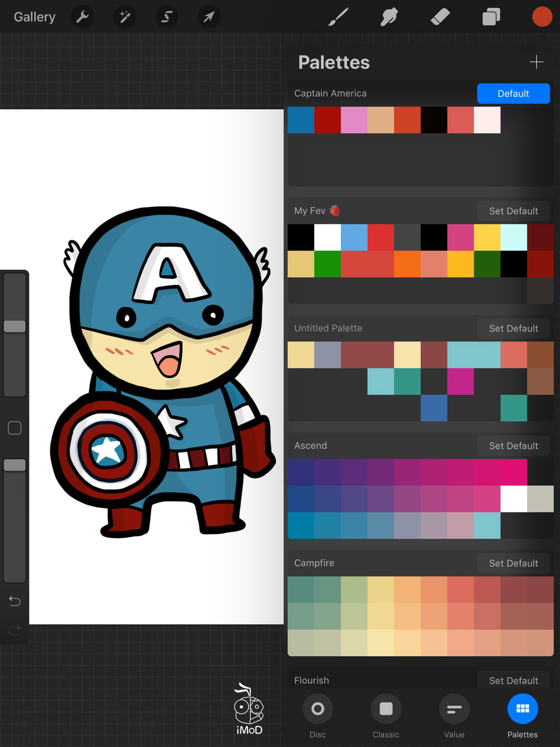The width and height of the screenshot is (560, 747).
Task: Switch to the Value color tab
Action: pyautogui.click(x=454, y=715)
